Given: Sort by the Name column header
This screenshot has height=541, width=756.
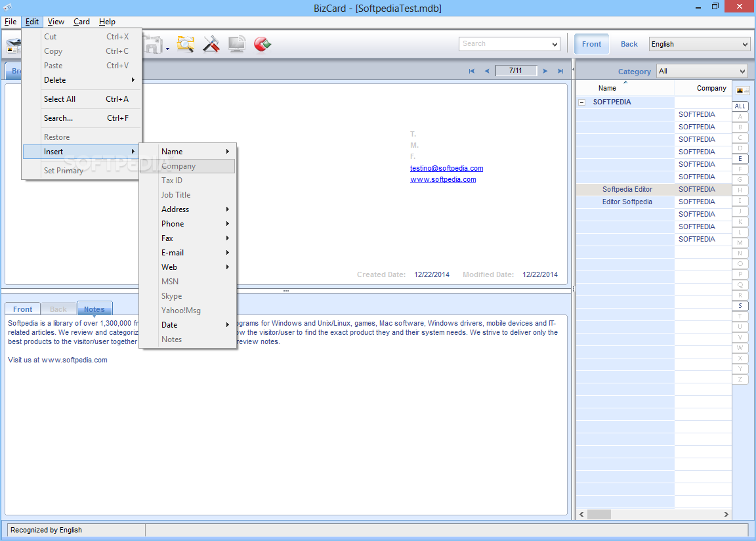Looking at the screenshot, I should (x=625, y=88).
